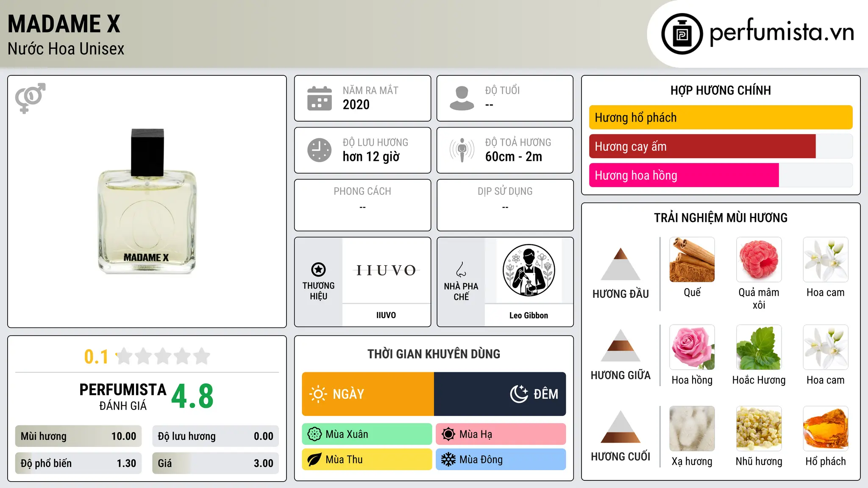Click the sillage value 60cm - 2m
Screen dimensions: 868x488
514,157
